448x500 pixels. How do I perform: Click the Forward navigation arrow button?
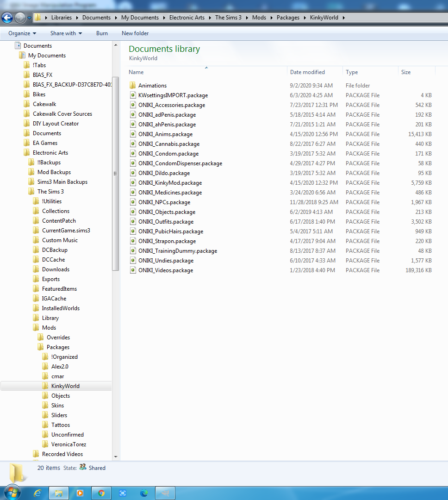pos(20,18)
